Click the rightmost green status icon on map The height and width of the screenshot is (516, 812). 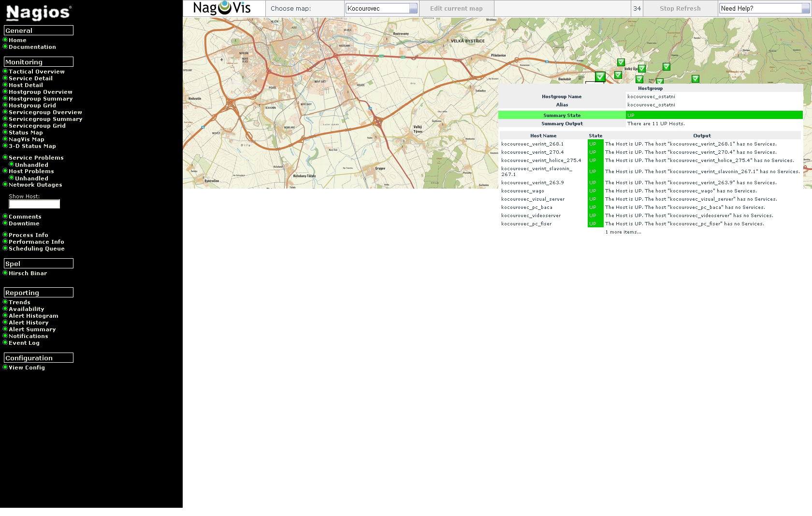pyautogui.click(x=695, y=79)
